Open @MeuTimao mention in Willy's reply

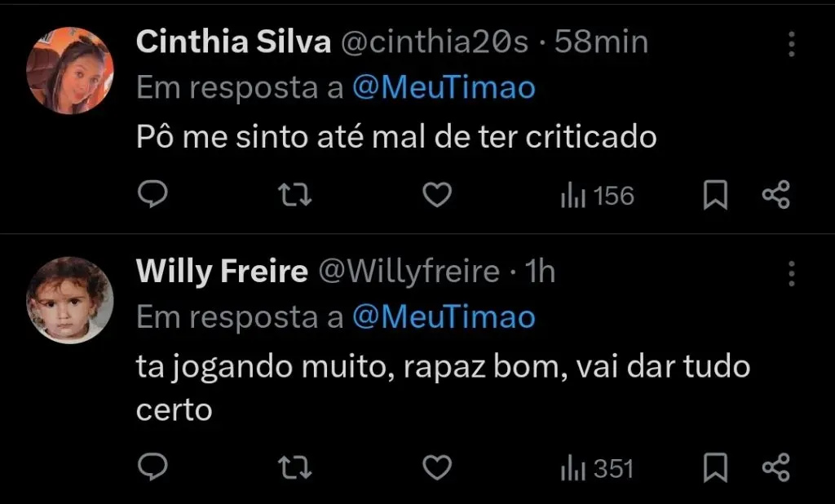(x=444, y=318)
